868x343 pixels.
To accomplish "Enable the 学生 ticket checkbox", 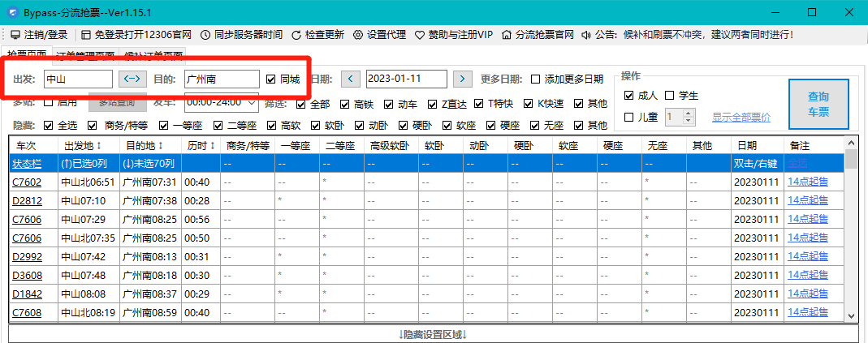I will point(670,96).
